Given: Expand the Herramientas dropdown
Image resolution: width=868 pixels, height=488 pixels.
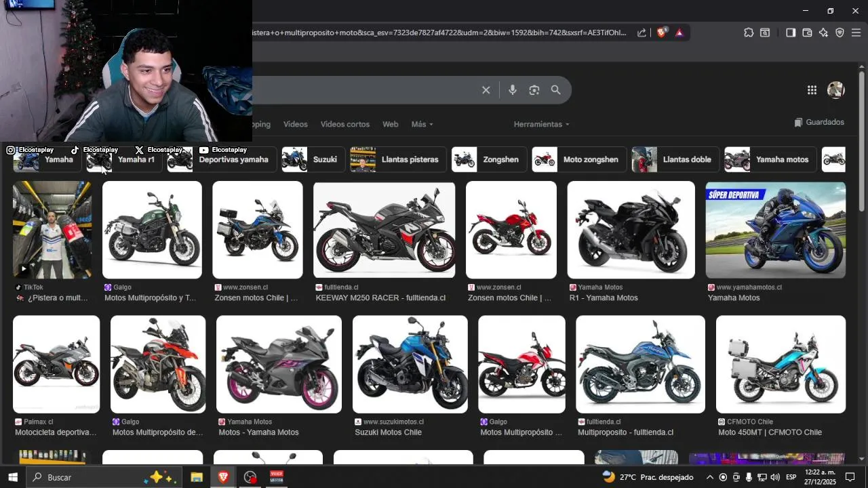Looking at the screenshot, I should tap(541, 124).
